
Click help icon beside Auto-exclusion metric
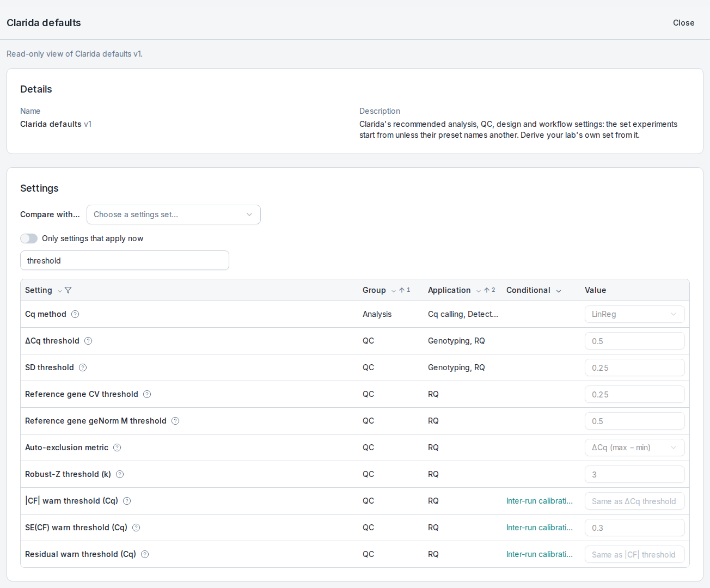(117, 448)
